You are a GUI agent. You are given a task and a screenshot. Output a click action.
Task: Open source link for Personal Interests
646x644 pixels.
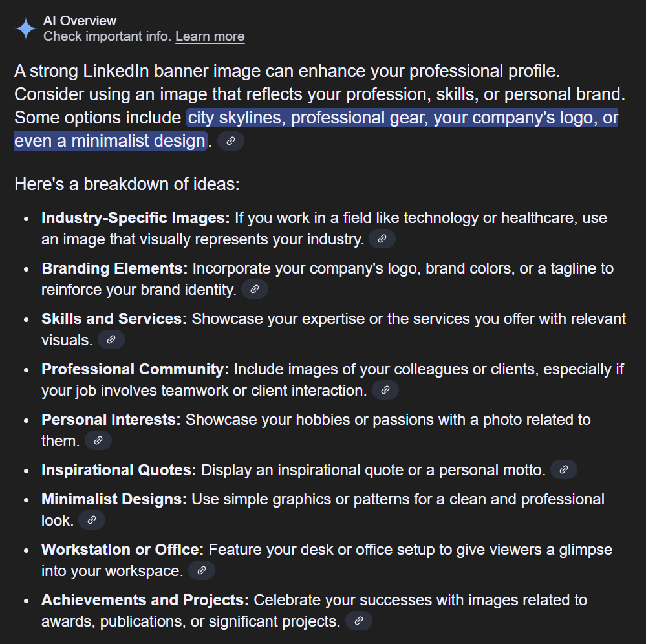pyautogui.click(x=98, y=440)
